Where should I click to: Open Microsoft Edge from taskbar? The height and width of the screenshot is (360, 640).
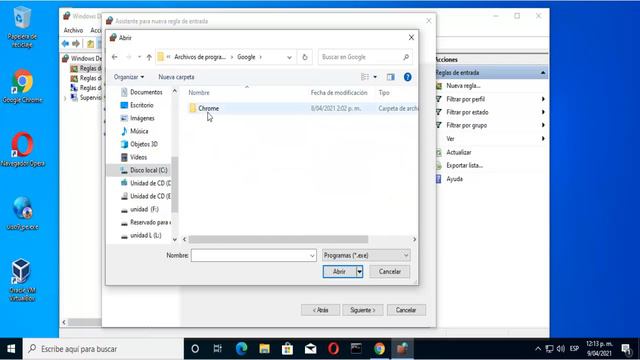241,349
